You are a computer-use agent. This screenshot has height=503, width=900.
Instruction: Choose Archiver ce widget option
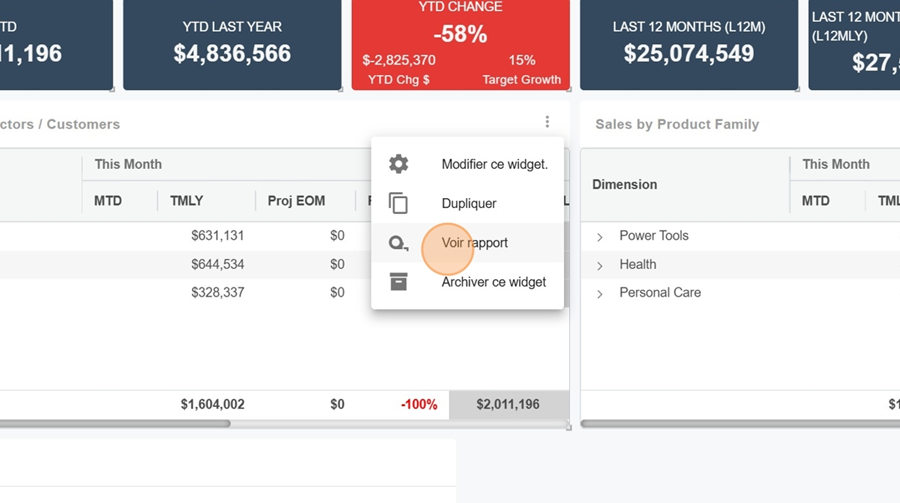coord(494,282)
